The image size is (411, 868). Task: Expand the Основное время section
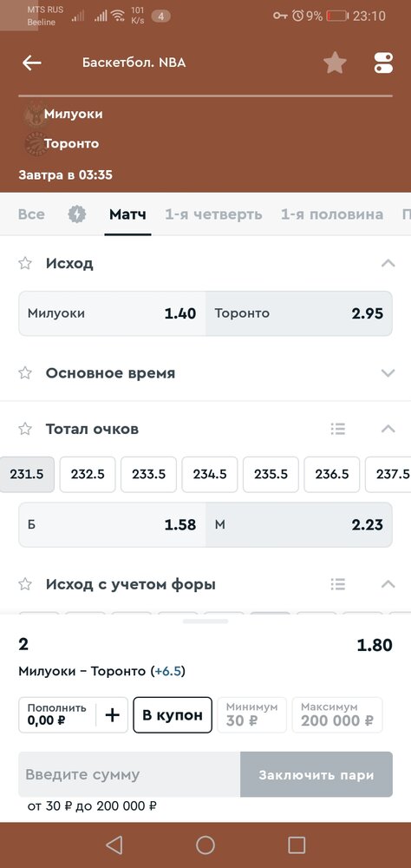pyautogui.click(x=388, y=373)
